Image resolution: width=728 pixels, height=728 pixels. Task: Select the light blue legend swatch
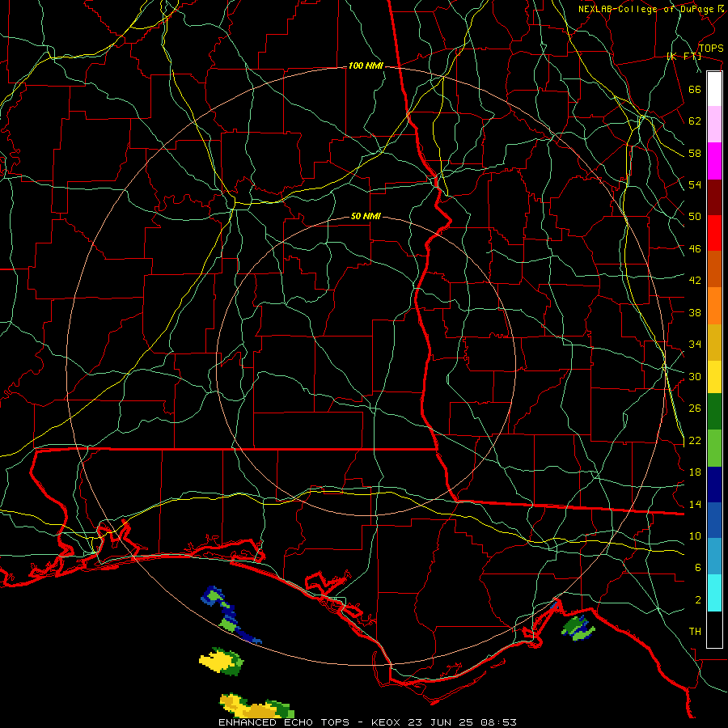(714, 557)
